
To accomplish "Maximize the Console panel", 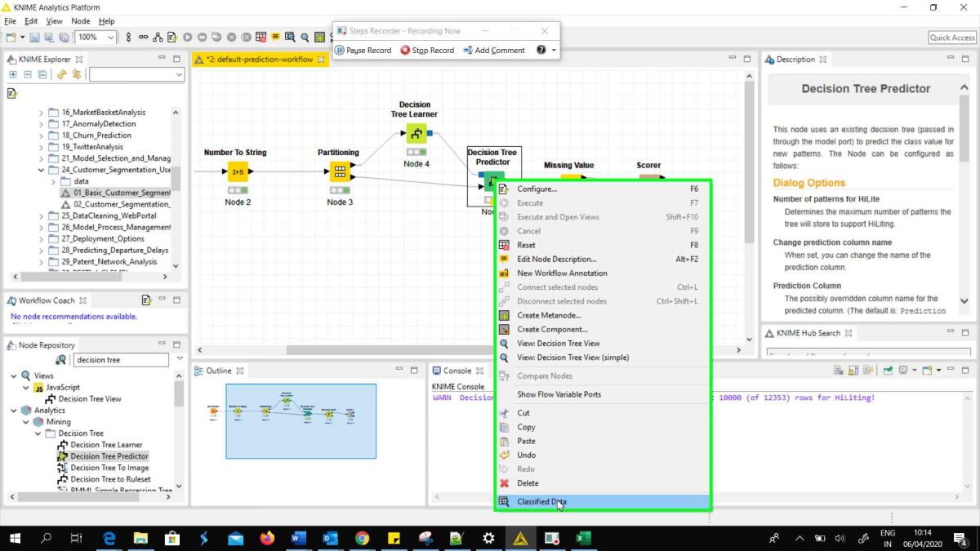I will 966,371.
